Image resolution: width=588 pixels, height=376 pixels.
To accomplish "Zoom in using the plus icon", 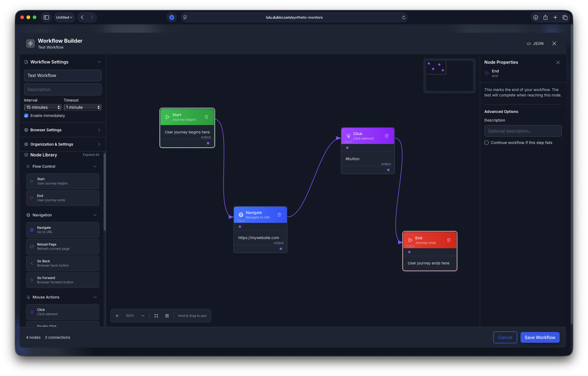I will pyautogui.click(x=117, y=315).
